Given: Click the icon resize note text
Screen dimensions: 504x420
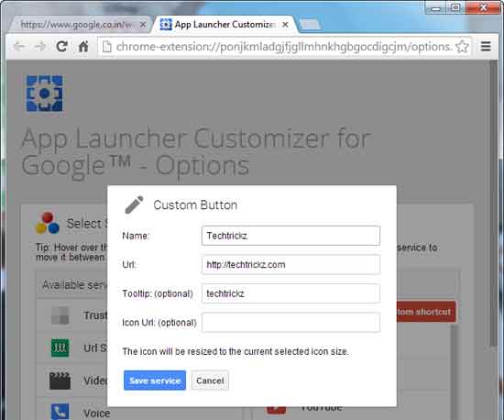Looking at the screenshot, I should point(236,351).
